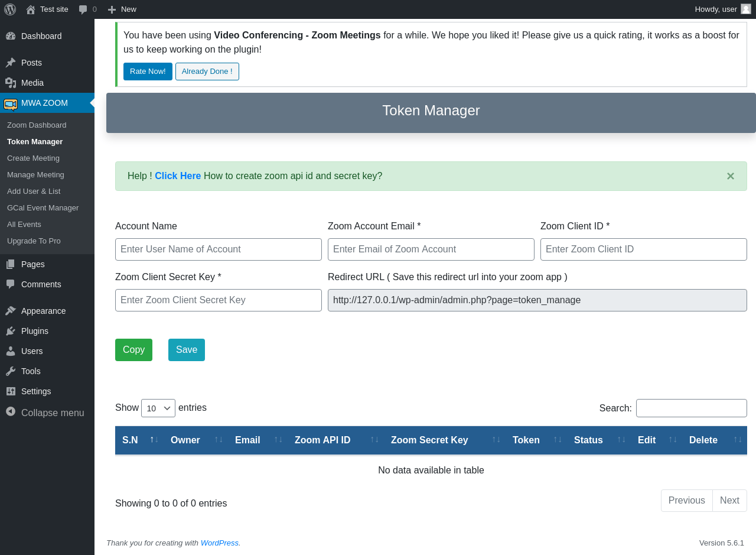Click the MWA ZOOM camera icon
This screenshot has height=555, width=756.
click(x=11, y=104)
